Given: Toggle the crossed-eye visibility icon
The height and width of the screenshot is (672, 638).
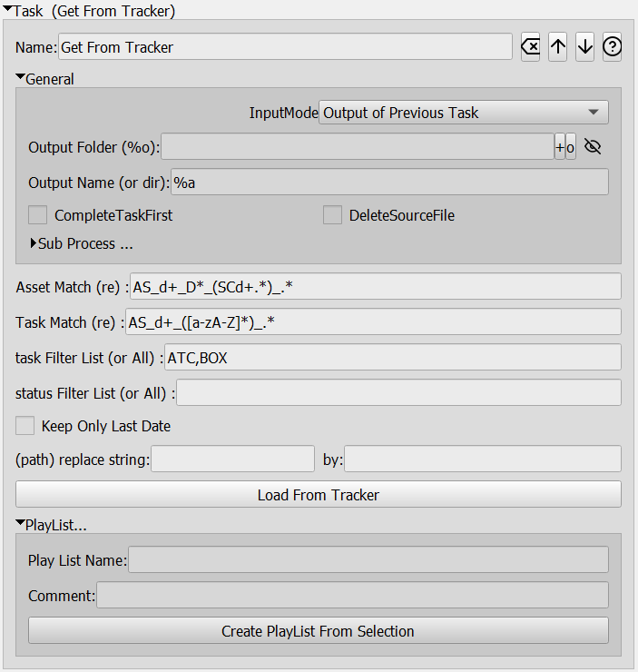Looking at the screenshot, I should 594,147.
